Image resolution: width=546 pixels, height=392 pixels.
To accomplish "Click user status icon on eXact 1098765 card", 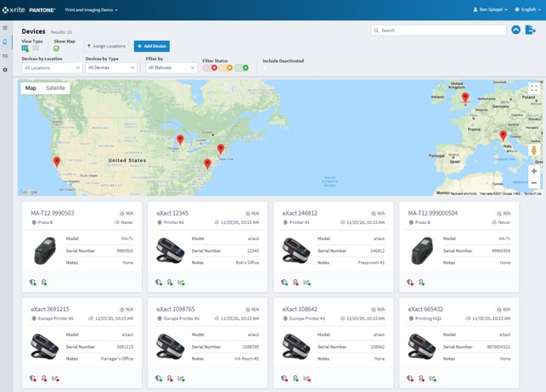I will tap(170, 378).
